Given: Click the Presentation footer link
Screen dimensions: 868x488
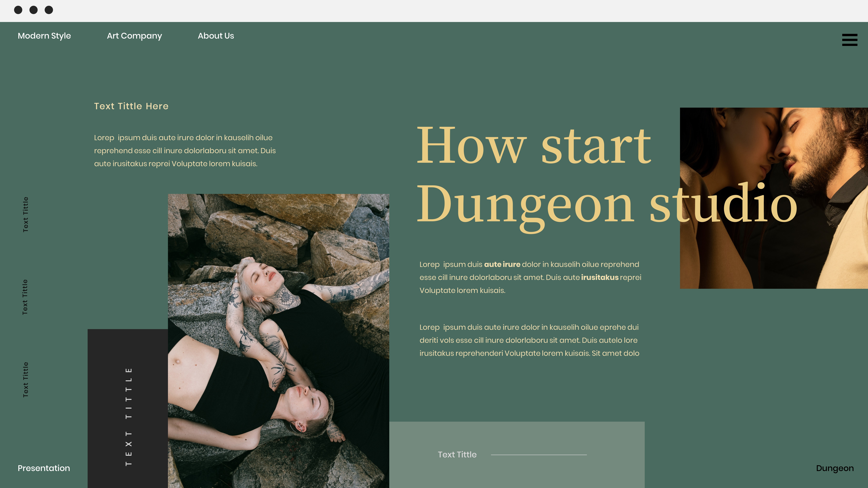Looking at the screenshot, I should (44, 468).
